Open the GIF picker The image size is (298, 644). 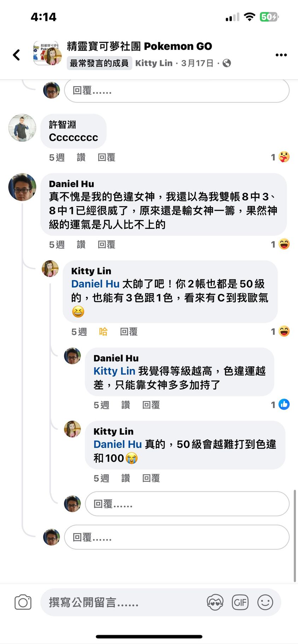[240, 602]
